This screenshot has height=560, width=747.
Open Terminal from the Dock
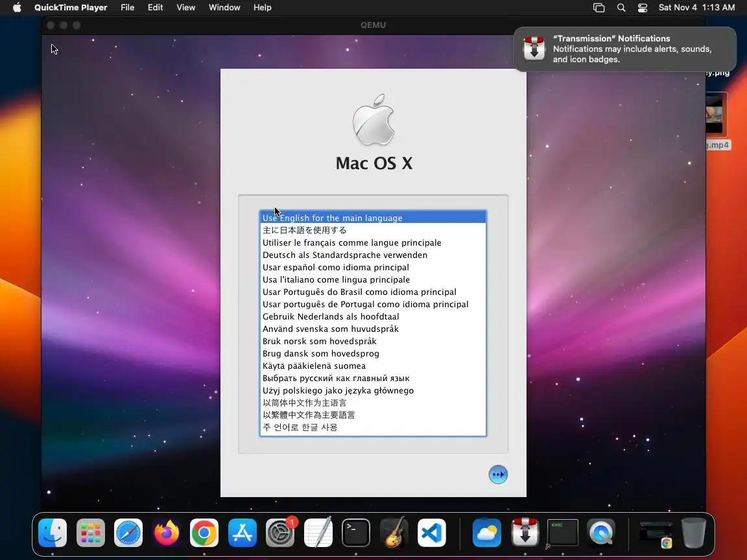(x=356, y=533)
